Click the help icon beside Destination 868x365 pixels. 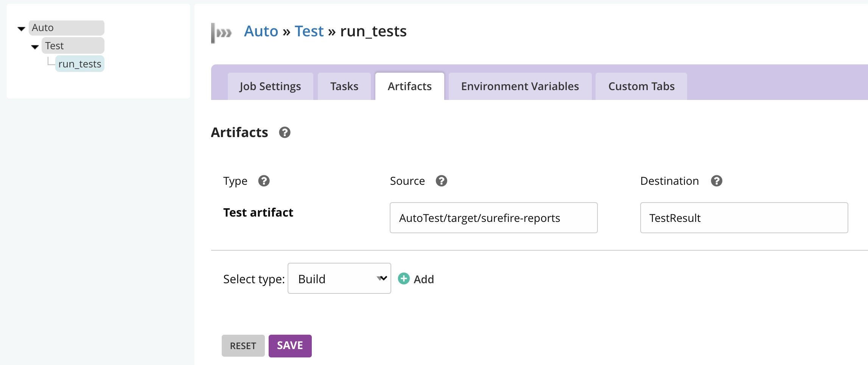[716, 181]
